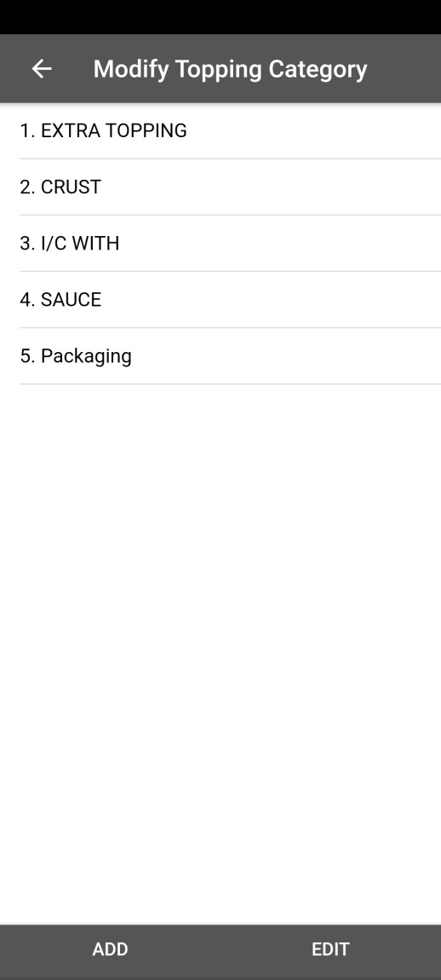Edit the topping category list
The image size is (441, 980).
[330, 948]
